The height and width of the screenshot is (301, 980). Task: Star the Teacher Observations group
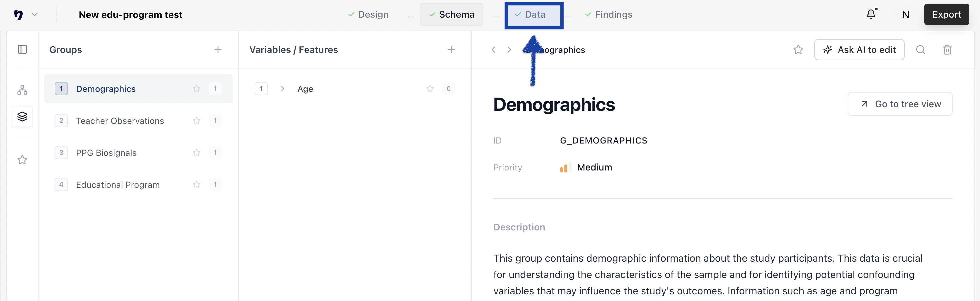point(196,121)
